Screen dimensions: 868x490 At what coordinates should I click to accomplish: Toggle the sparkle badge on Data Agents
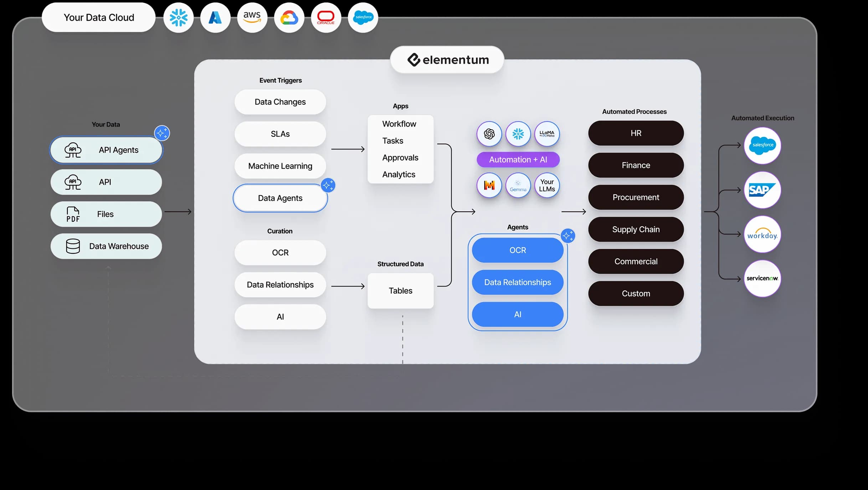[x=328, y=185]
